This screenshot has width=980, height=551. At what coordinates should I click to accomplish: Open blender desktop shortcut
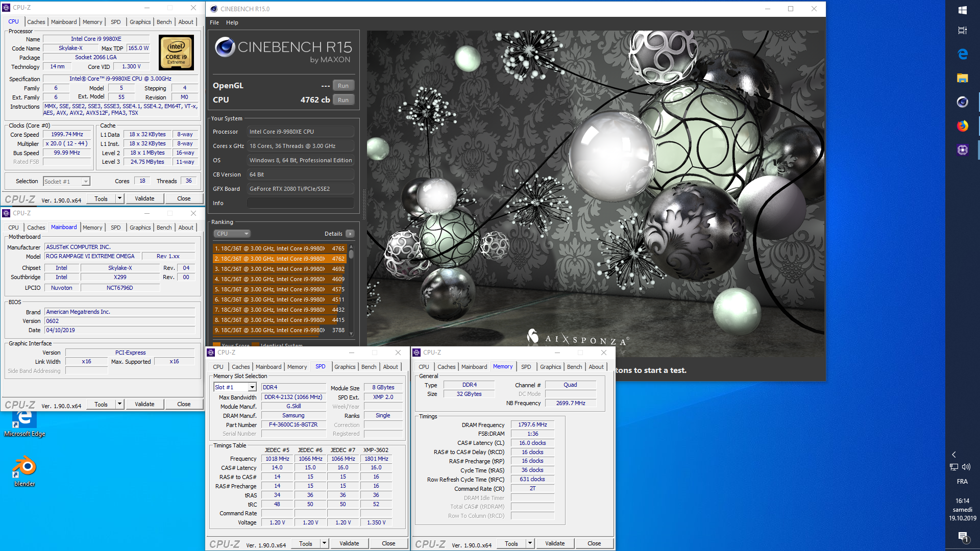pyautogui.click(x=24, y=471)
